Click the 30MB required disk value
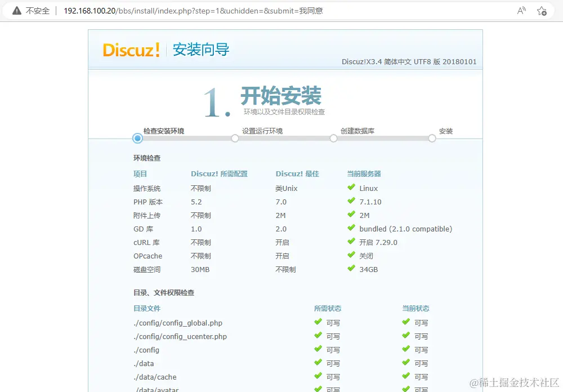The height and width of the screenshot is (392, 563). pos(200,269)
